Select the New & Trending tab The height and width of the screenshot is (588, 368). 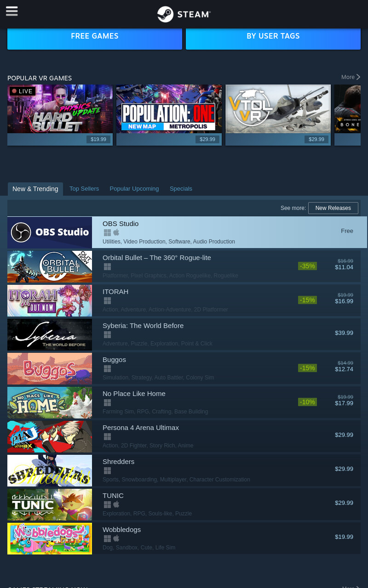click(x=35, y=189)
